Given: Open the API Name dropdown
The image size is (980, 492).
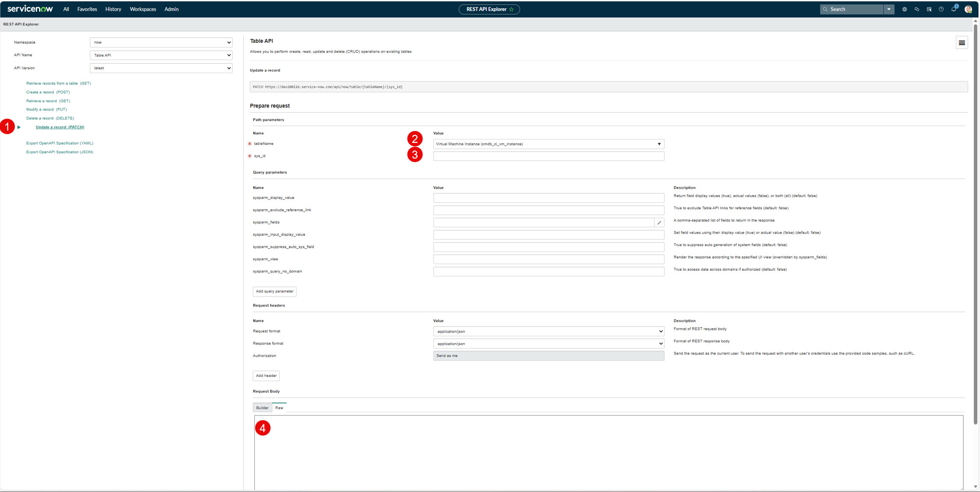Looking at the screenshot, I should coord(161,55).
